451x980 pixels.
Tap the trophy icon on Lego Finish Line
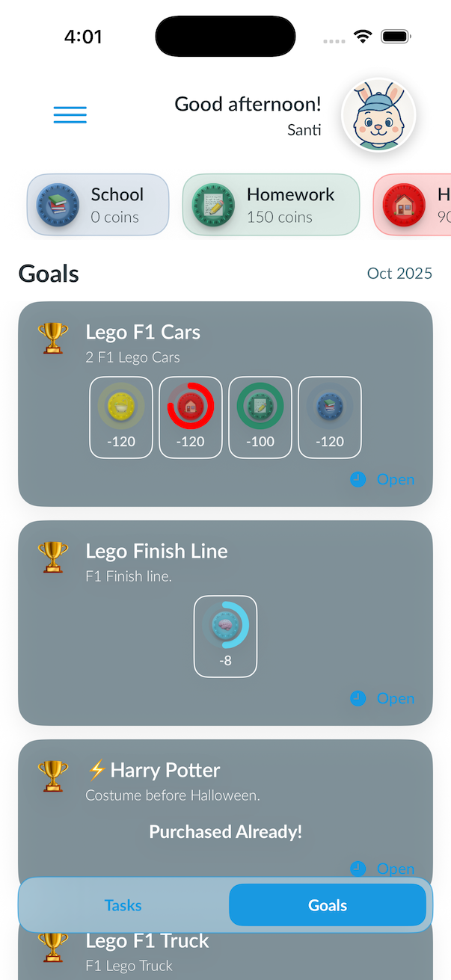pyautogui.click(x=53, y=557)
